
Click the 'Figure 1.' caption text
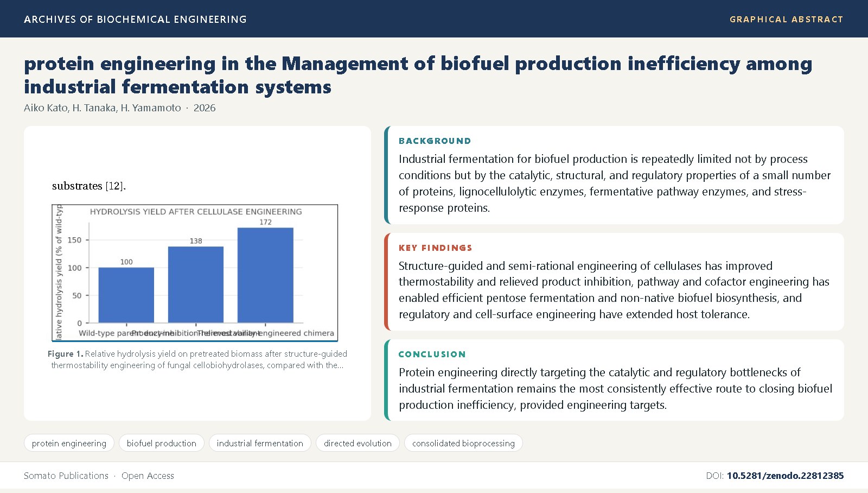coord(197,359)
